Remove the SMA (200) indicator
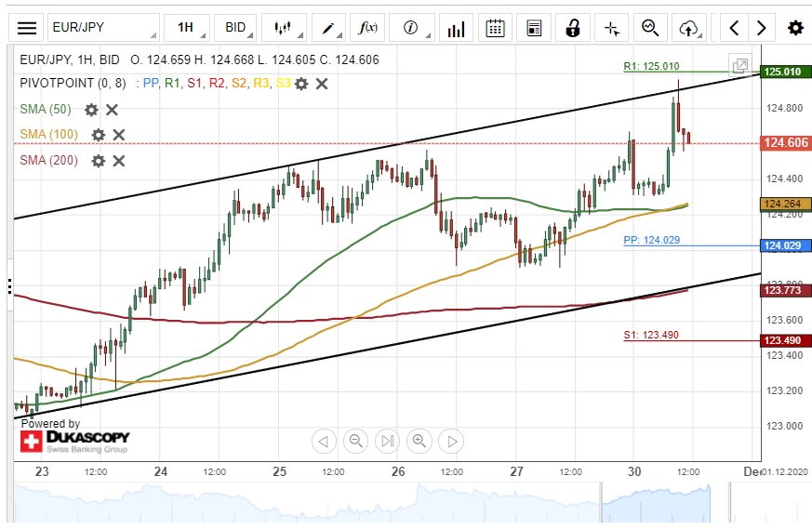Viewport: 812px width, 529px height. click(x=119, y=161)
